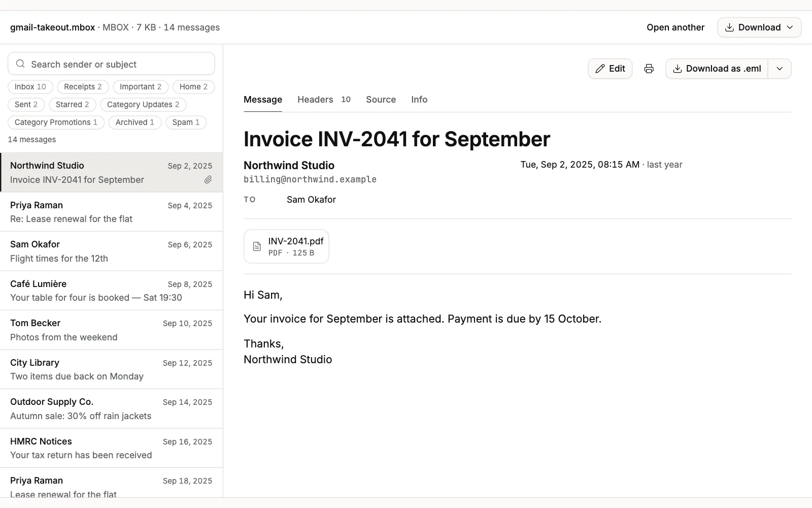Expand the Download as .eml options arrow
Image resolution: width=812 pixels, height=508 pixels.
(x=780, y=69)
